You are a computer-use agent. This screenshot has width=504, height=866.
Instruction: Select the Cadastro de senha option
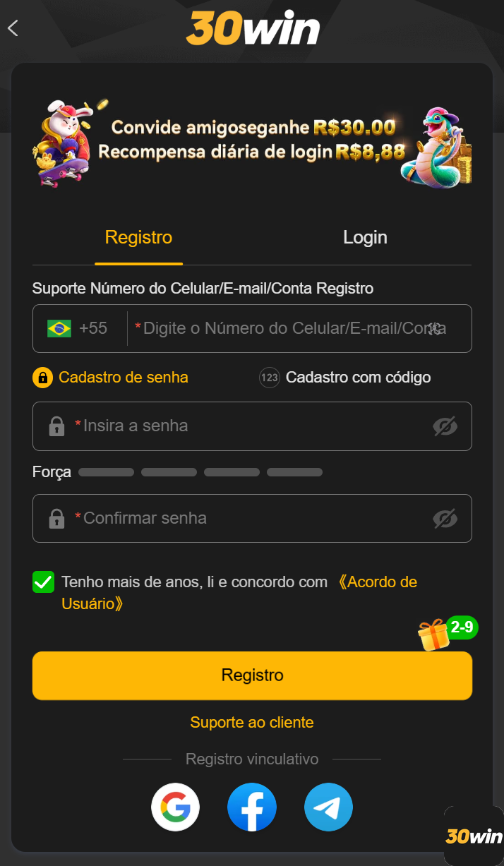click(121, 378)
